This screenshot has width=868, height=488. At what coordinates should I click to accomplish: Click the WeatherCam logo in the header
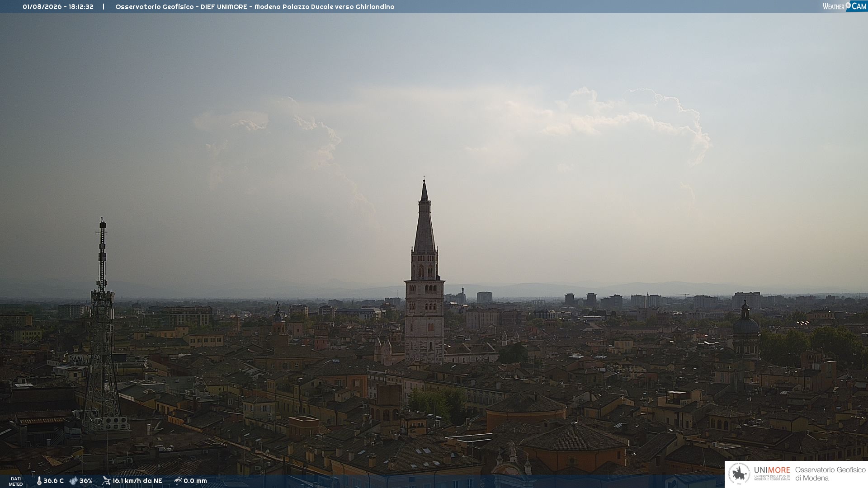pyautogui.click(x=844, y=6)
